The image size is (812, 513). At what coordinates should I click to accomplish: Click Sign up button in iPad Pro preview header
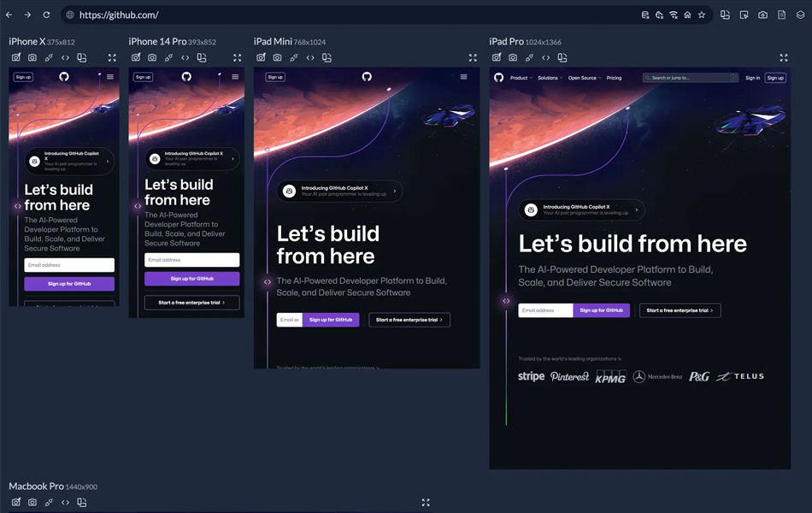click(x=775, y=78)
